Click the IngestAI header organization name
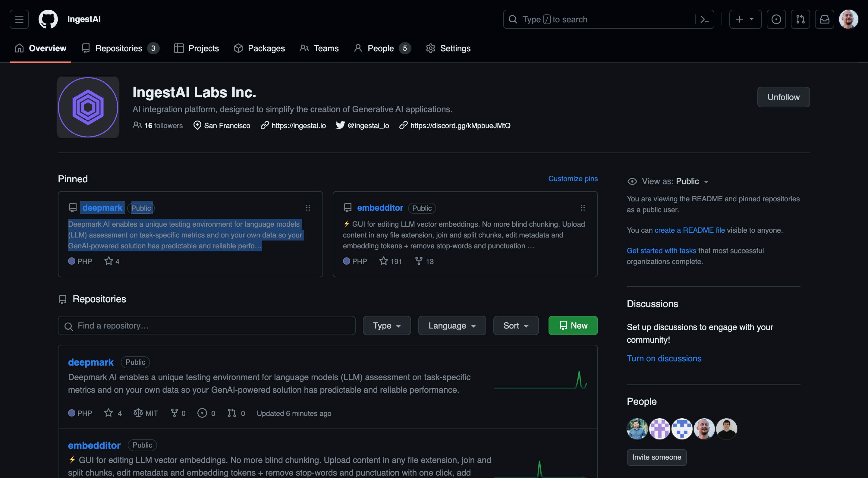The height and width of the screenshot is (478, 868). 84,19
